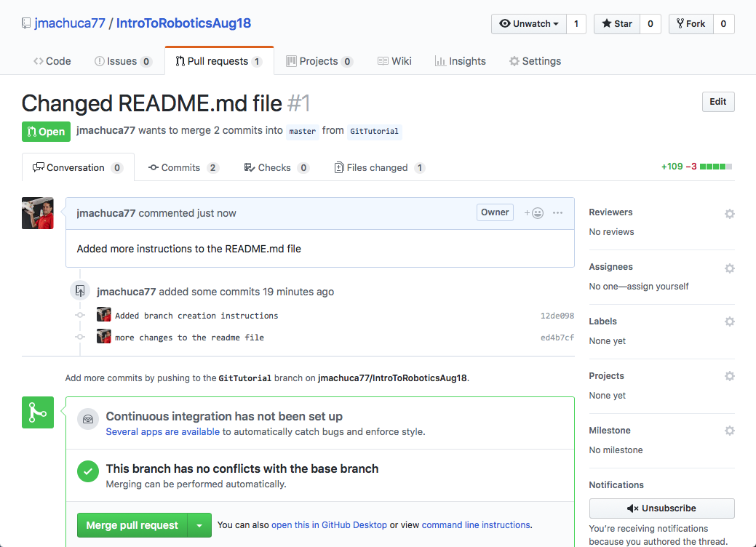The width and height of the screenshot is (756, 547).
Task: Click the author avatar beside the comment
Action: click(38, 213)
